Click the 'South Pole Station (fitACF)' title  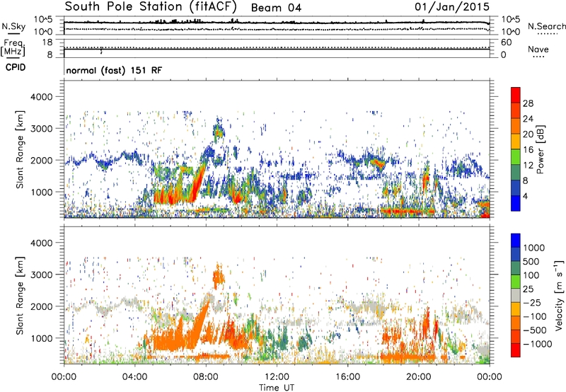[x=151, y=6]
